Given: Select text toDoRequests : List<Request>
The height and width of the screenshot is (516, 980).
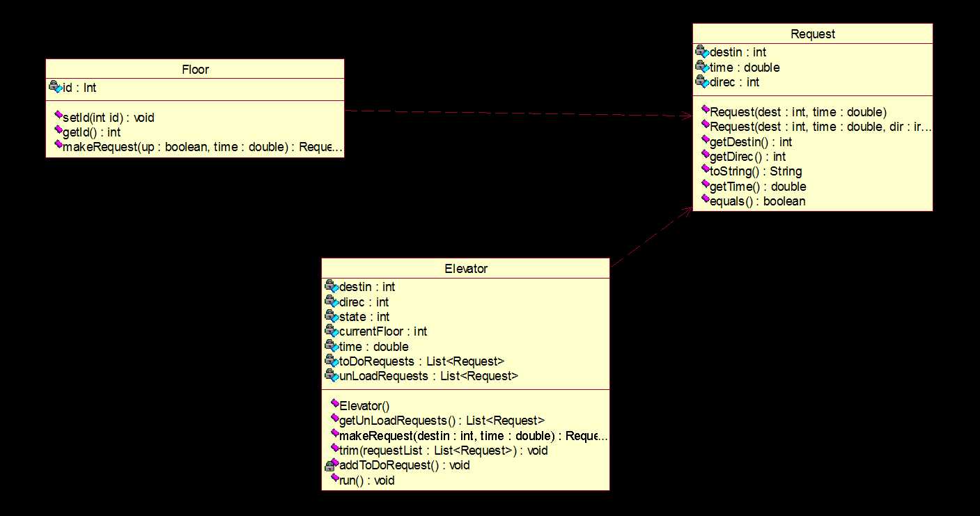Looking at the screenshot, I should 421,361.
